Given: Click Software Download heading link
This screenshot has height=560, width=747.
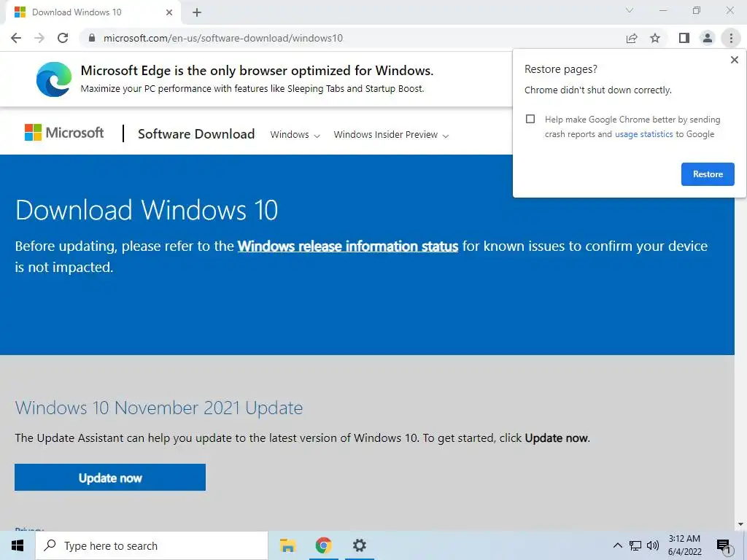Looking at the screenshot, I should click(x=196, y=134).
